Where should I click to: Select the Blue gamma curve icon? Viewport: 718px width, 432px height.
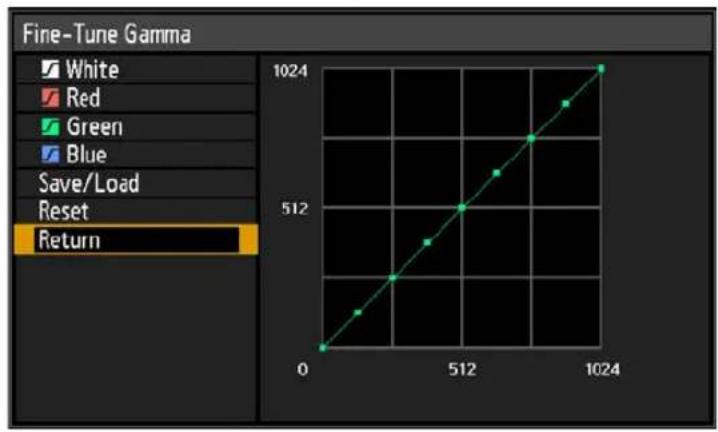pyautogui.click(x=50, y=154)
